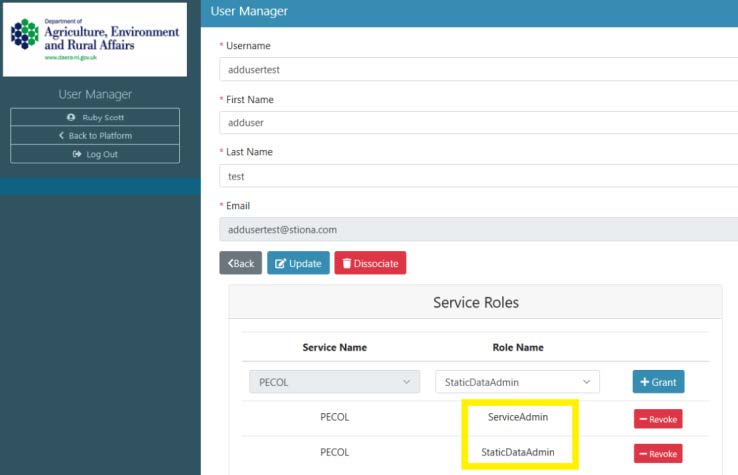Open the PECOL service name dropdown
This screenshot has width=738, height=475.
point(334,382)
